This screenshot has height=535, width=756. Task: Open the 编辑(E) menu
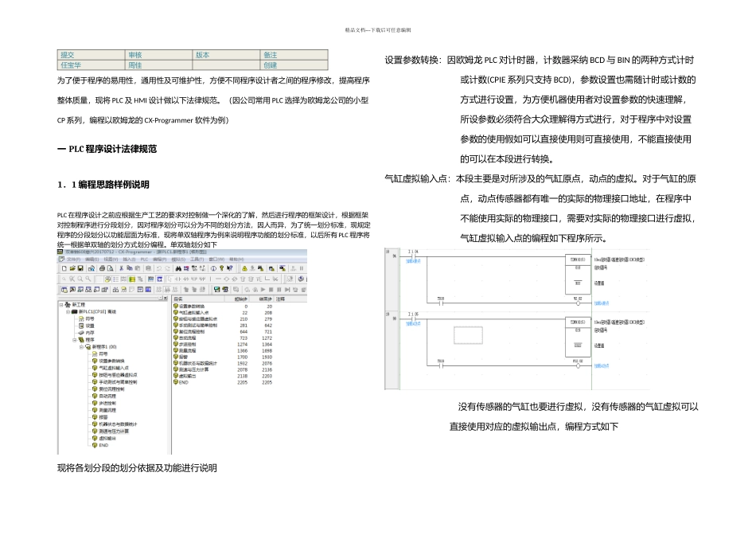[x=92, y=260]
